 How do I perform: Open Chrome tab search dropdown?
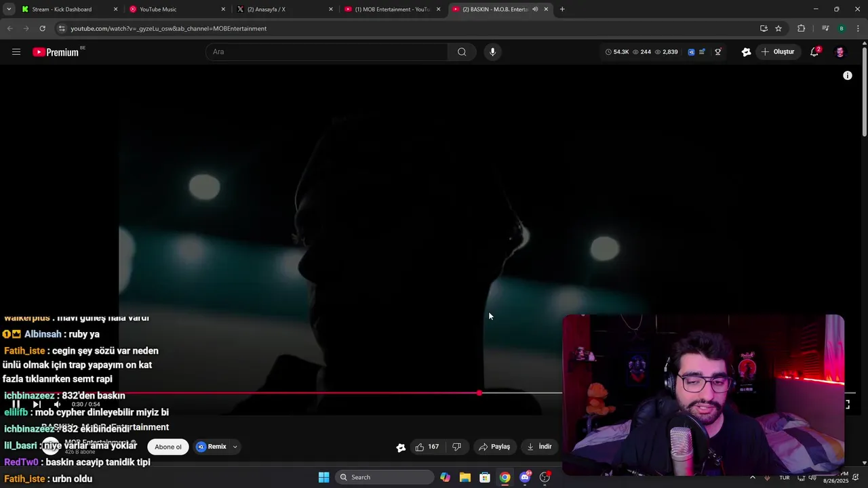click(x=9, y=9)
